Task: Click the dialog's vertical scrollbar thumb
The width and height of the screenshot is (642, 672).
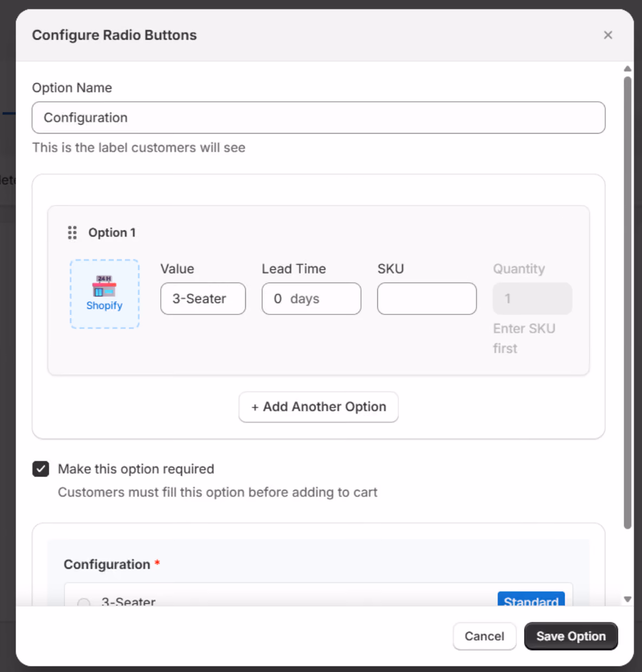Action: pos(627,303)
